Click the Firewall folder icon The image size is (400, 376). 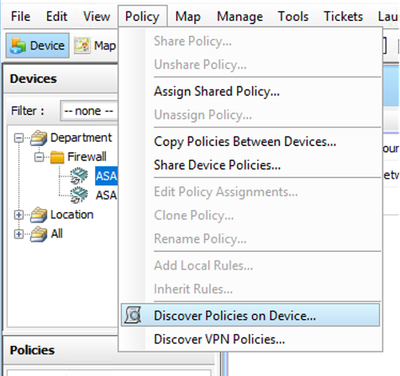pyautogui.click(x=57, y=157)
